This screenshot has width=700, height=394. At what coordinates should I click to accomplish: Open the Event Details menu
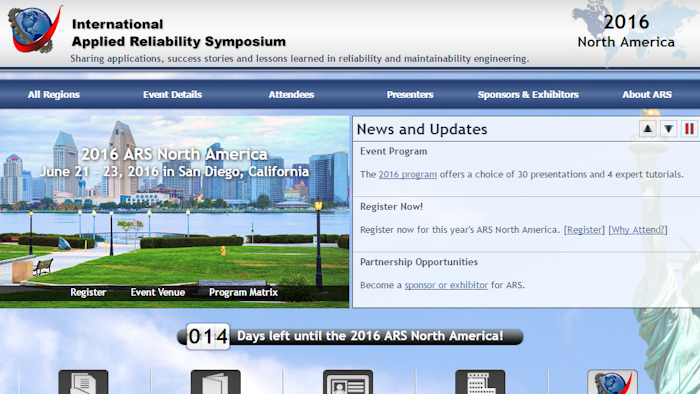[x=172, y=95]
